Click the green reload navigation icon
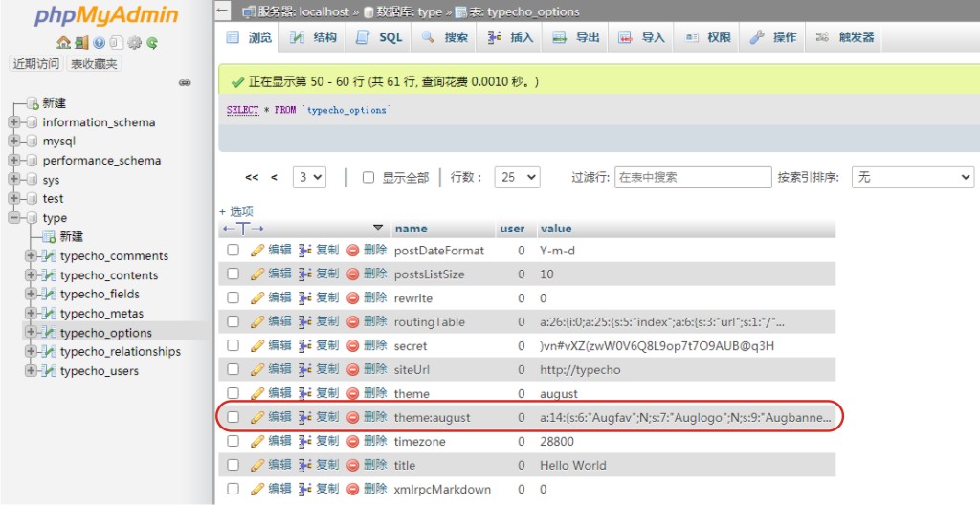980x505 pixels. click(152, 42)
